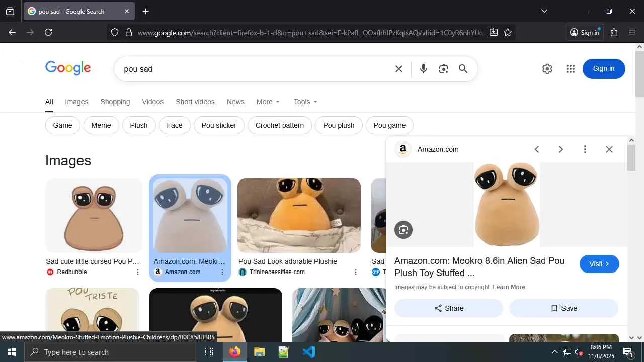The height and width of the screenshot is (362, 644).
Task: Open preview panel three-dot options
Action: [585, 149]
